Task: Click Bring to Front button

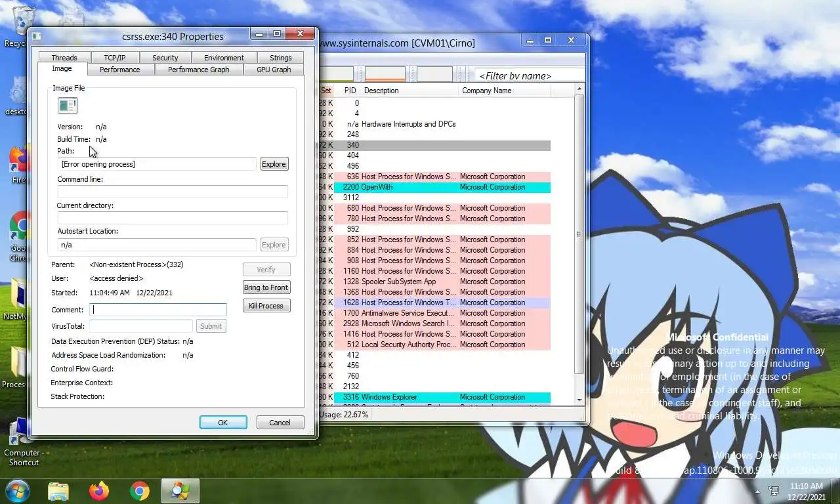Action: tap(266, 287)
